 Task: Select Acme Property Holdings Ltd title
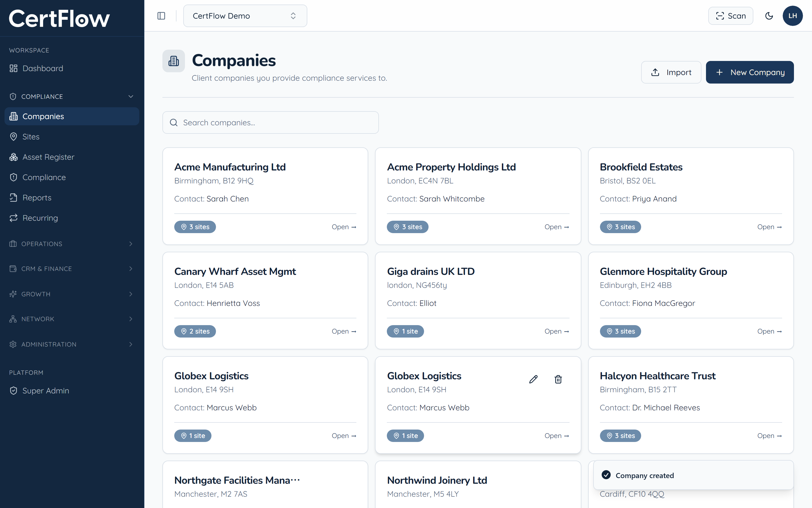(451, 167)
